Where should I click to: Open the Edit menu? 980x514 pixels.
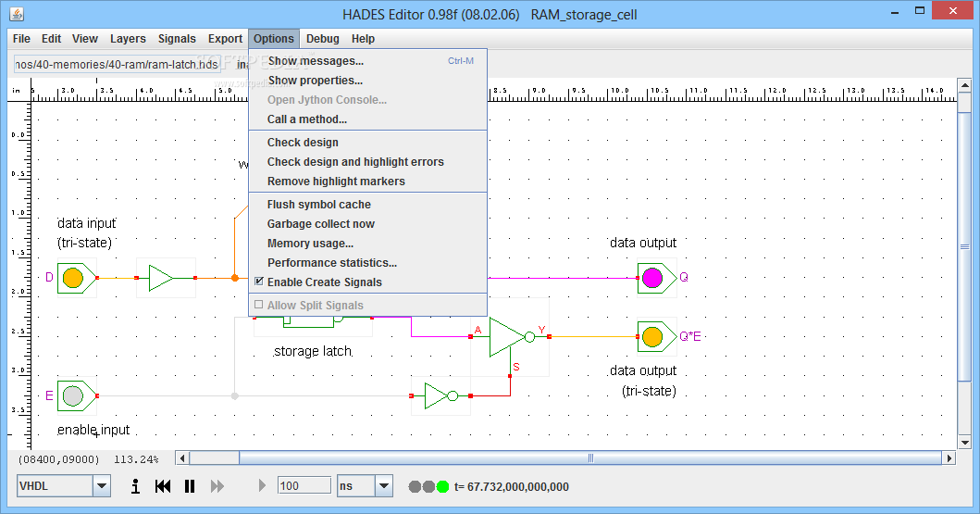51,39
